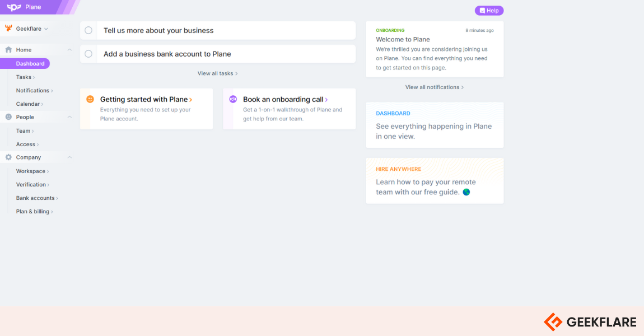This screenshot has height=336, width=644.
Task: Open Tasks in the sidebar
Action: (25, 77)
